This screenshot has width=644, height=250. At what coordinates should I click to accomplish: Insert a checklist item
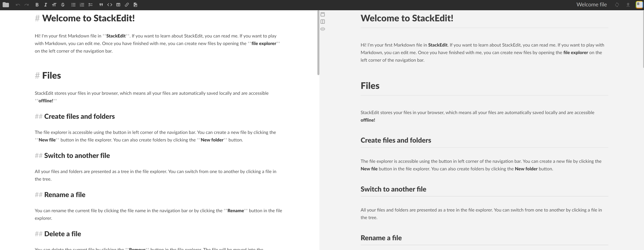pyautogui.click(x=90, y=5)
